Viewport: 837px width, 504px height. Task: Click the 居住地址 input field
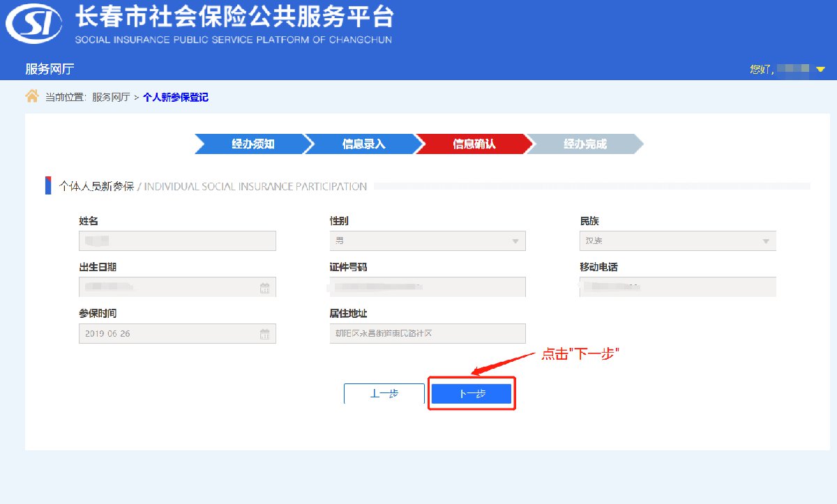point(428,333)
